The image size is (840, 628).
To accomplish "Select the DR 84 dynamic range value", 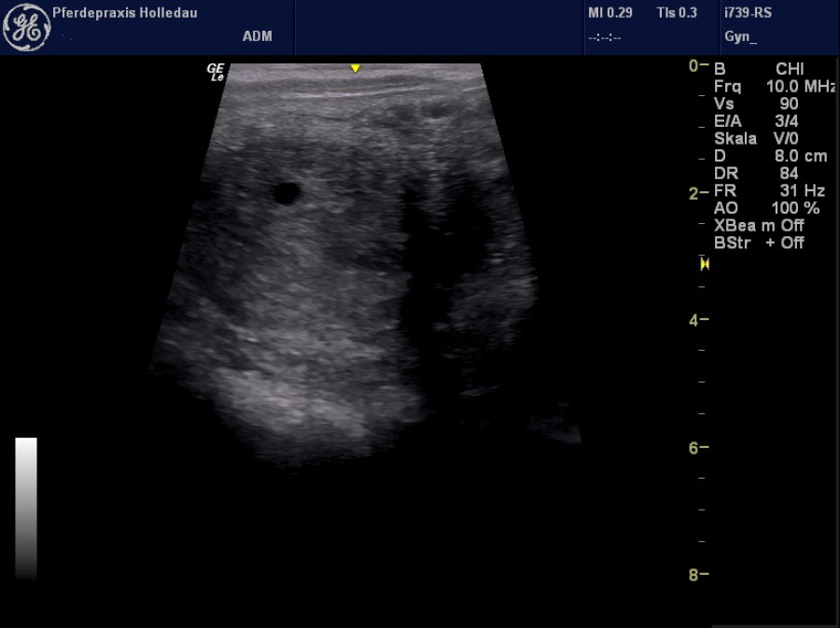I will [x=756, y=174].
